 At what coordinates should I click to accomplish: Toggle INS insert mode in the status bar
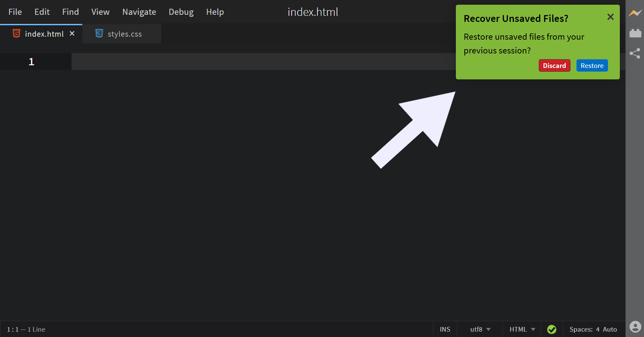point(444,329)
